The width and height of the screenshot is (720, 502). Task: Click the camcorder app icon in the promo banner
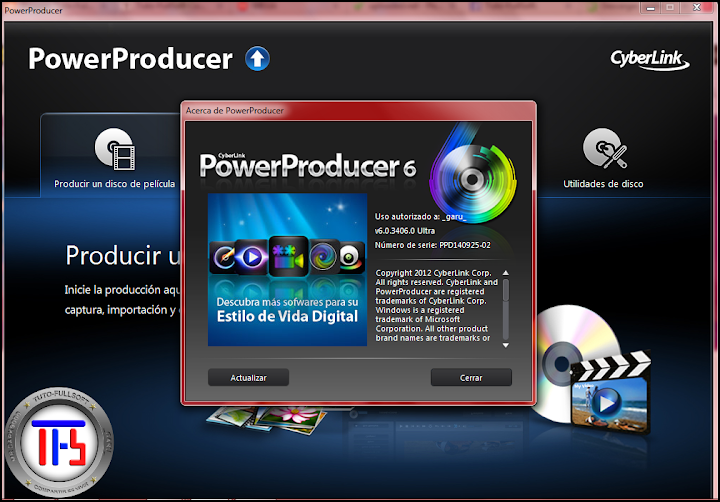pyautogui.click(x=288, y=256)
